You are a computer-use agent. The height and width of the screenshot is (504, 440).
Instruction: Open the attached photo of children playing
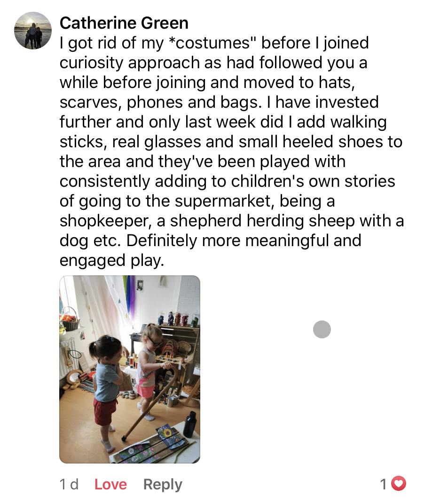[130, 369]
